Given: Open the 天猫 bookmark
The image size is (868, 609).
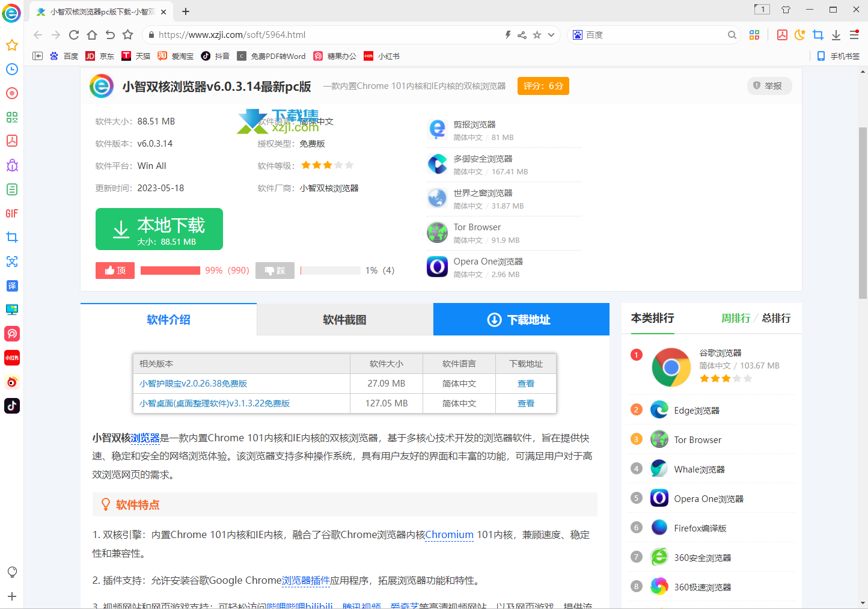Looking at the screenshot, I should coord(136,56).
